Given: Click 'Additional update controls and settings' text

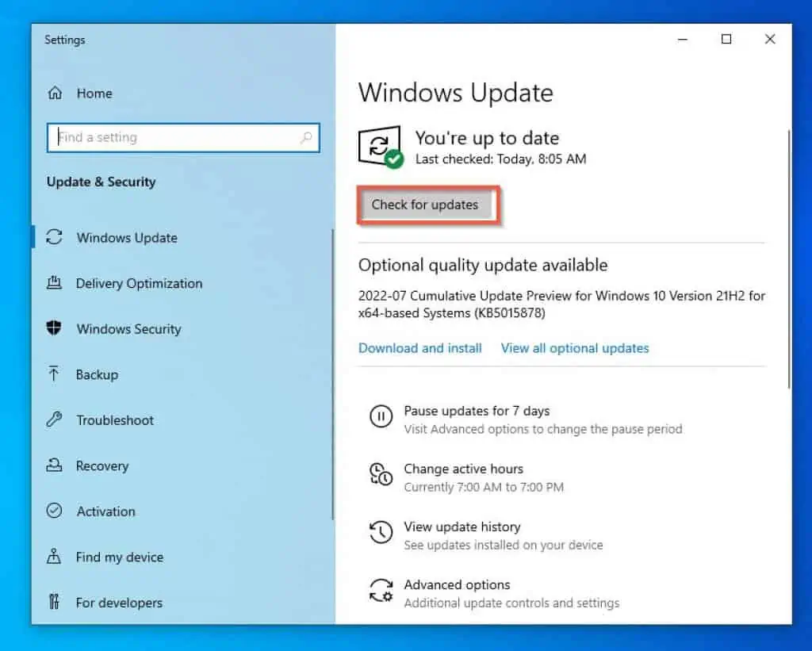Looking at the screenshot, I should point(511,603).
